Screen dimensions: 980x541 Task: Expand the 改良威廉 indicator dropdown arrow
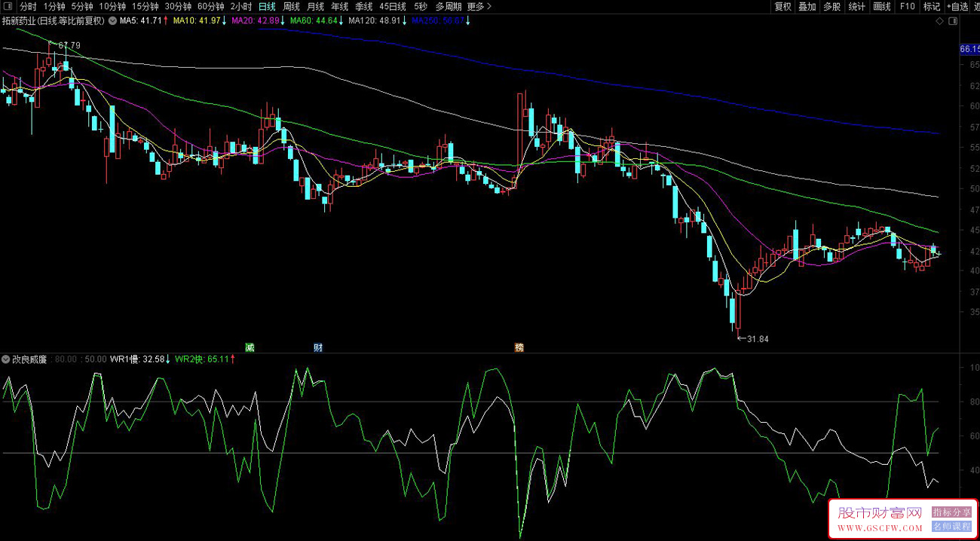(x=7, y=359)
